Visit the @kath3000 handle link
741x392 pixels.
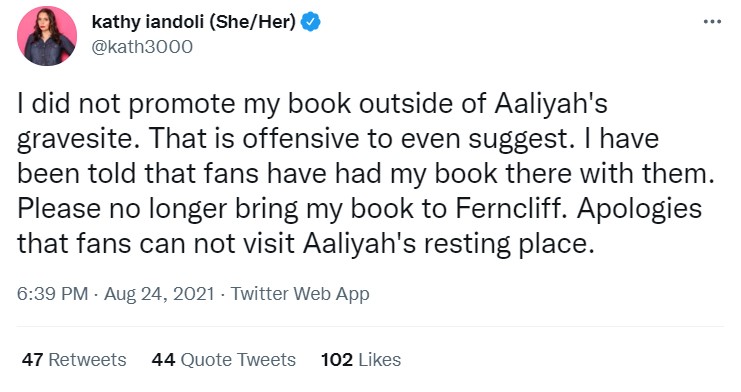[142, 47]
